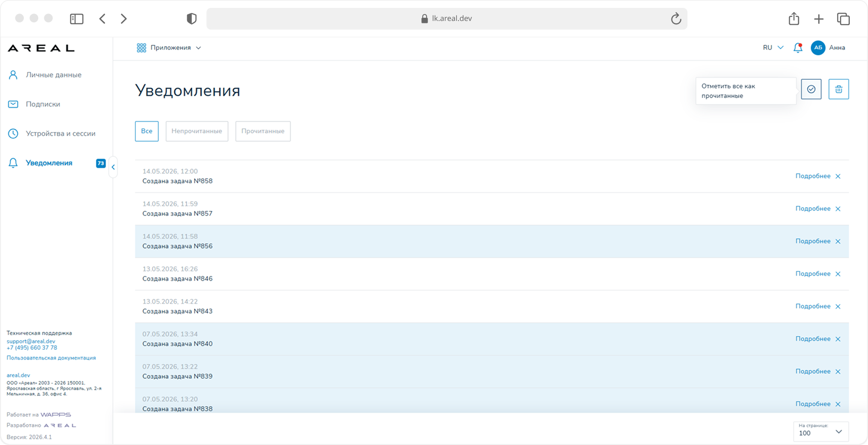This screenshot has width=868, height=445.
Task: Click the browser sidebar toggle icon
Action: coord(77,19)
